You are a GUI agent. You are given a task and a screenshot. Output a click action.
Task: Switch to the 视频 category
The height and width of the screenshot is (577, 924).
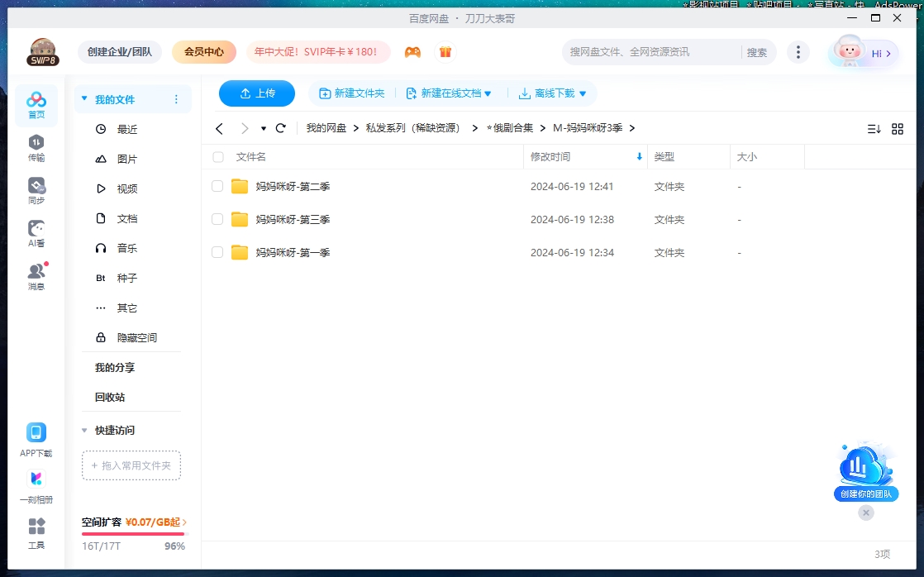[x=126, y=188]
